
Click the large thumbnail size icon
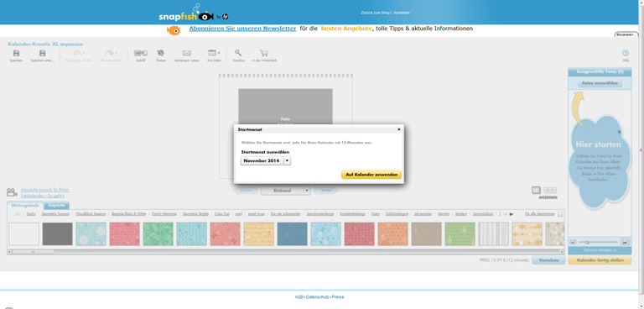[x=625, y=242]
